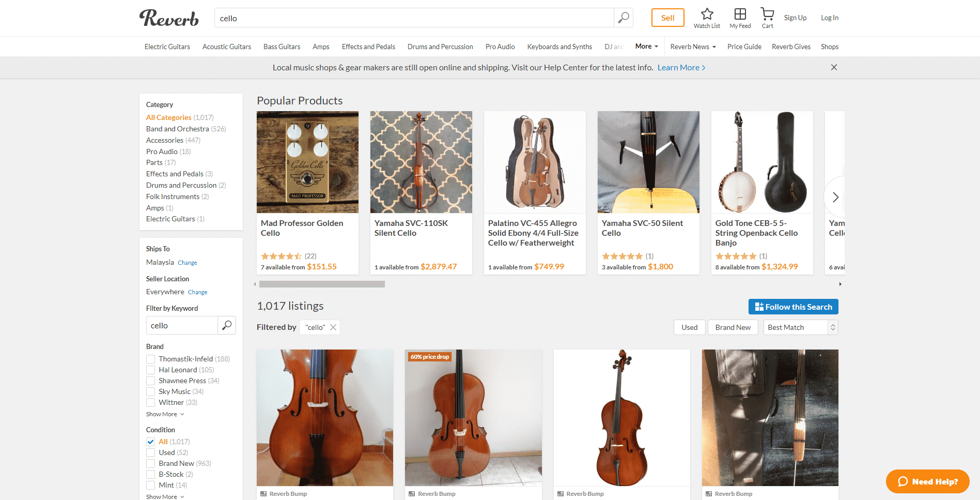
Task: Open the Watch List star icon
Action: point(707,14)
